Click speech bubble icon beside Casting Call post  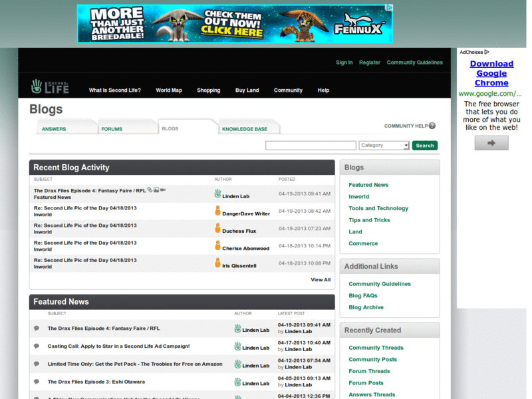tap(37, 346)
